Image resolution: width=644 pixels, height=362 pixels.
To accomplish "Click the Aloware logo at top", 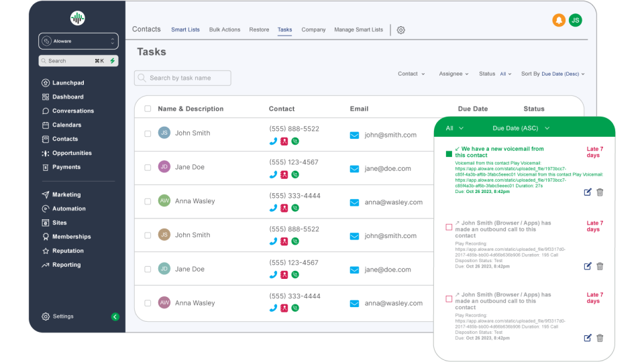I will pyautogui.click(x=78, y=18).
